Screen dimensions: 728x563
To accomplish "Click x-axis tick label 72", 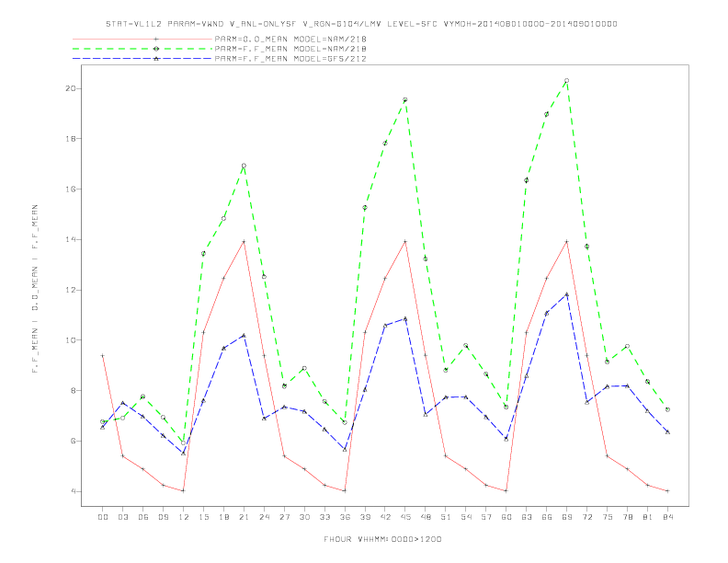I will (586, 517).
